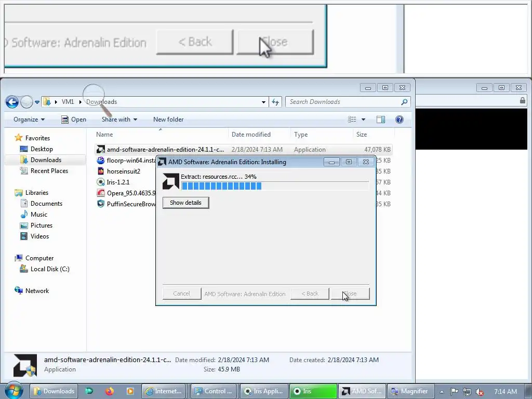Click the search magnifier icon
This screenshot has width=532, height=399.
click(404, 102)
